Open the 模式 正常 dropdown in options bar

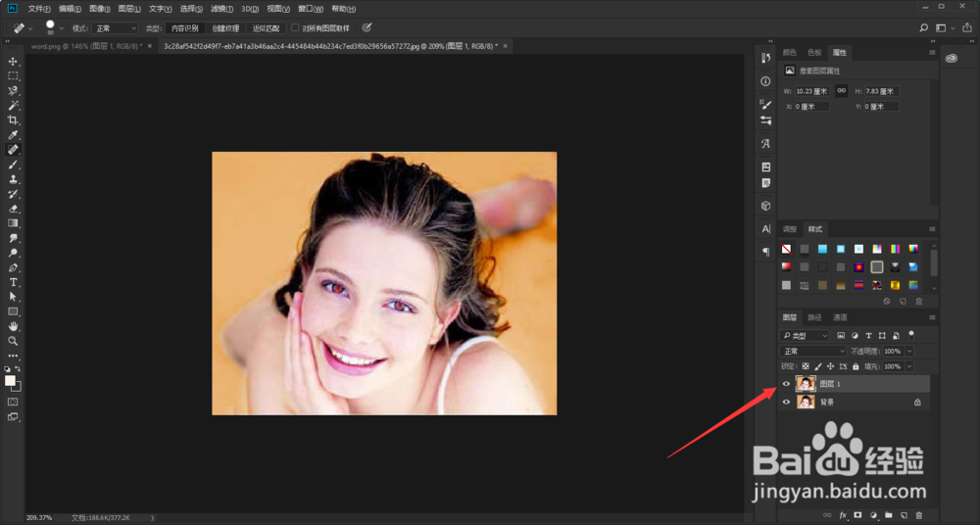[115, 28]
